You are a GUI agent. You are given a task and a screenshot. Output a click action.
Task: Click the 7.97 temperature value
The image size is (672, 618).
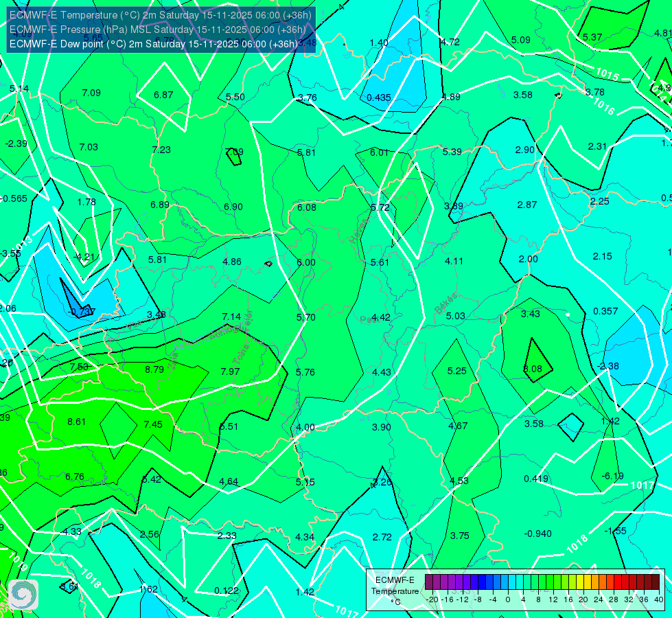point(230,371)
